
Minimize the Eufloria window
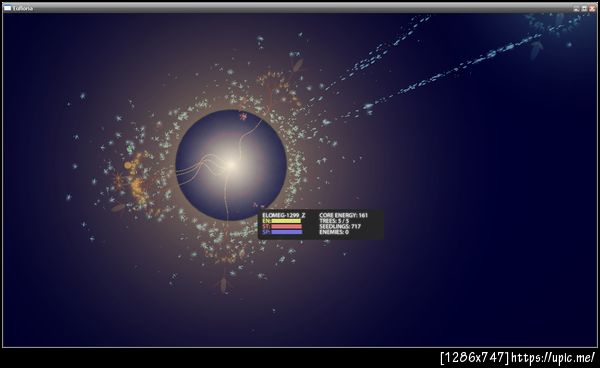click(x=577, y=8)
